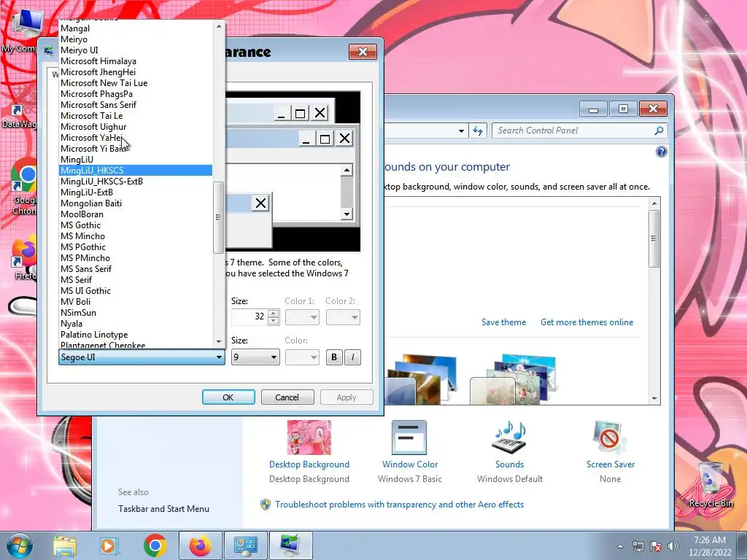This screenshot has width=747, height=560.
Task: Select NSimSun font
Action: pos(136,313)
